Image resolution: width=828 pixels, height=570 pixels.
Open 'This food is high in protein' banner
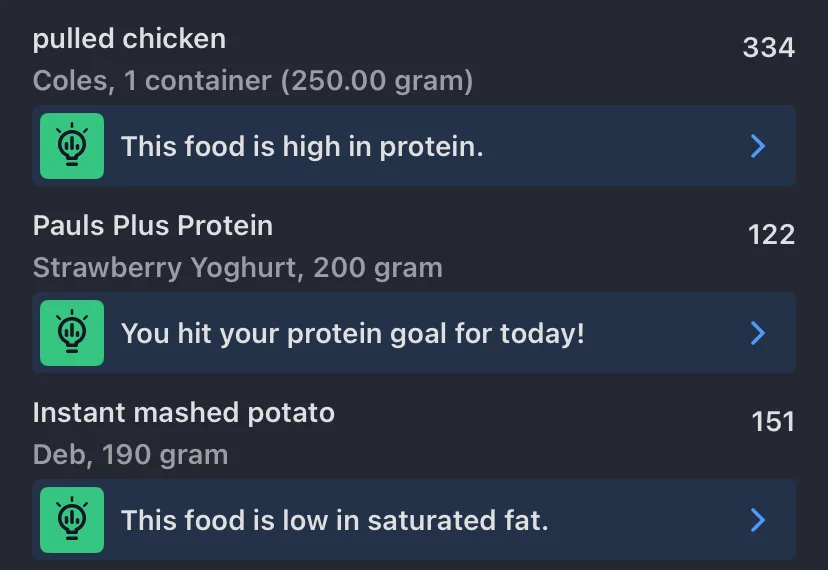coord(414,146)
